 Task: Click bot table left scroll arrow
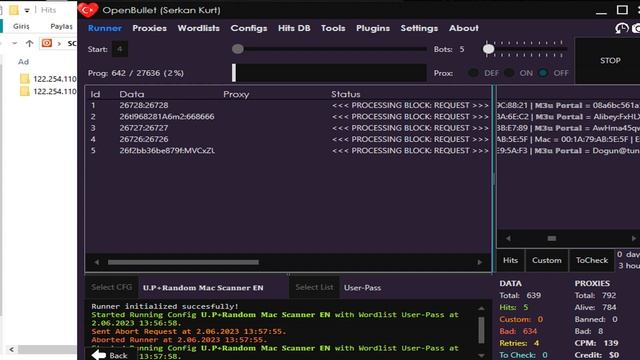96,262
